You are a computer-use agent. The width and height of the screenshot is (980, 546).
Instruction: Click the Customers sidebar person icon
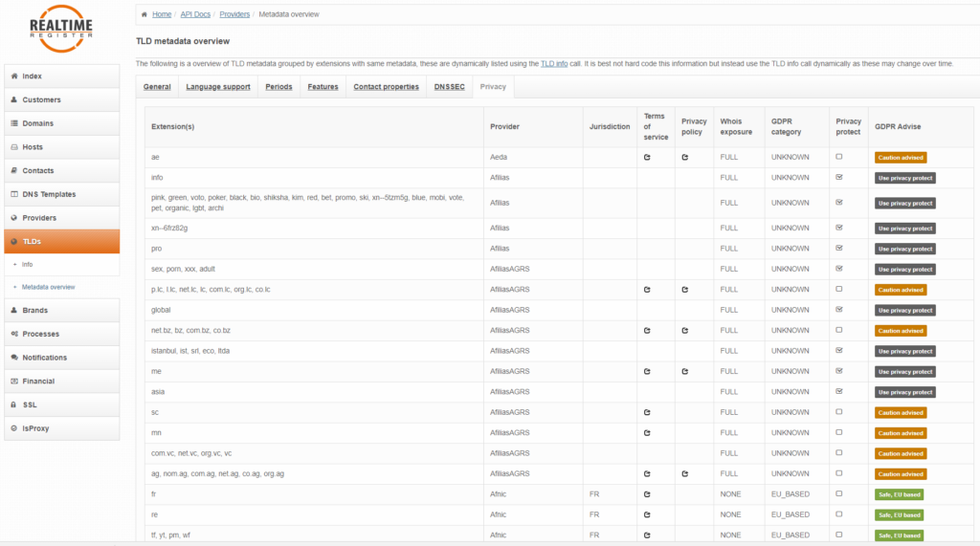[14, 99]
